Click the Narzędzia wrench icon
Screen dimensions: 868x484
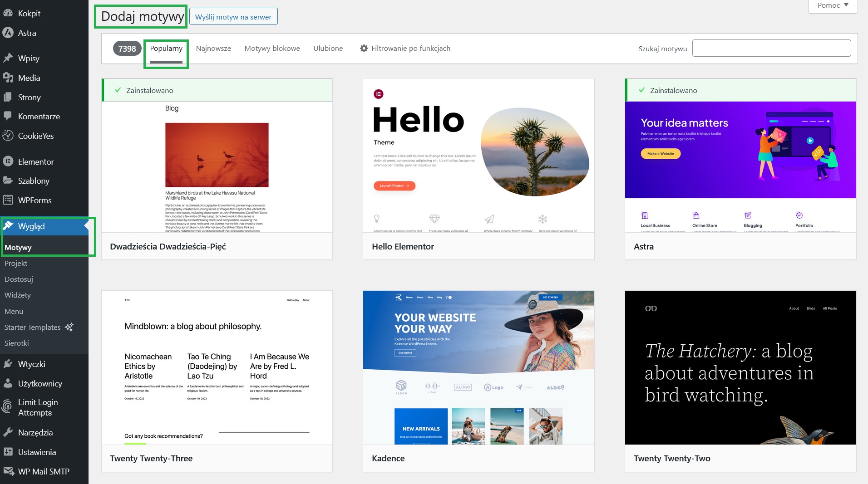(x=8, y=432)
